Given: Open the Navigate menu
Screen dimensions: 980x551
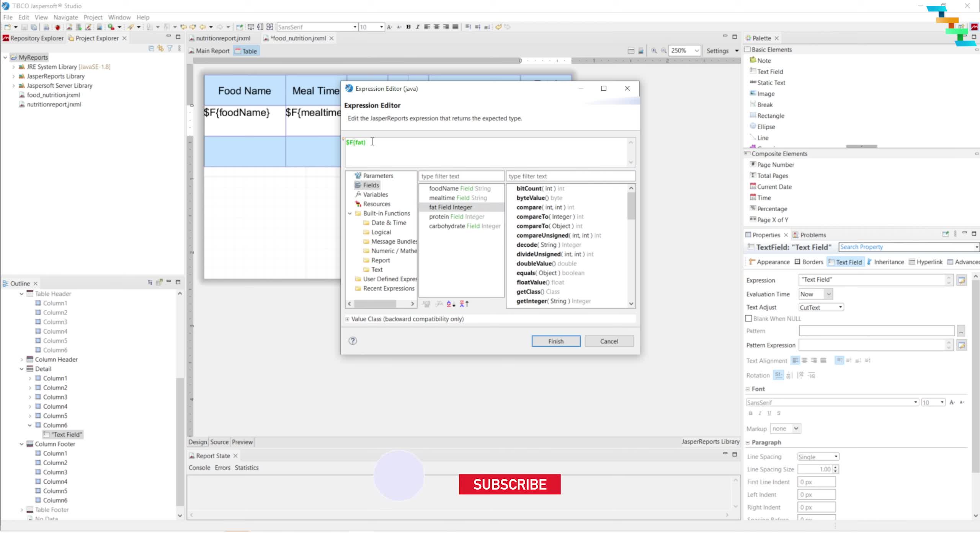Looking at the screenshot, I should [x=65, y=17].
